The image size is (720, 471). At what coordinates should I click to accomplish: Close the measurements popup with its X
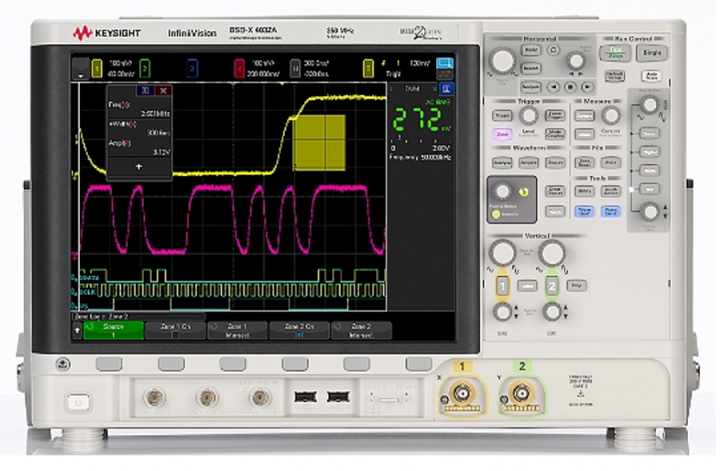coord(163,90)
